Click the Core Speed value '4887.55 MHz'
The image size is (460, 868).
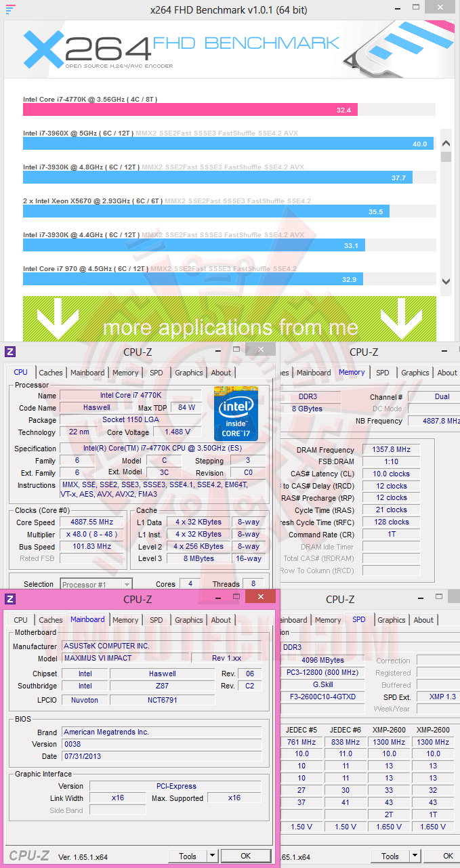pos(92,522)
